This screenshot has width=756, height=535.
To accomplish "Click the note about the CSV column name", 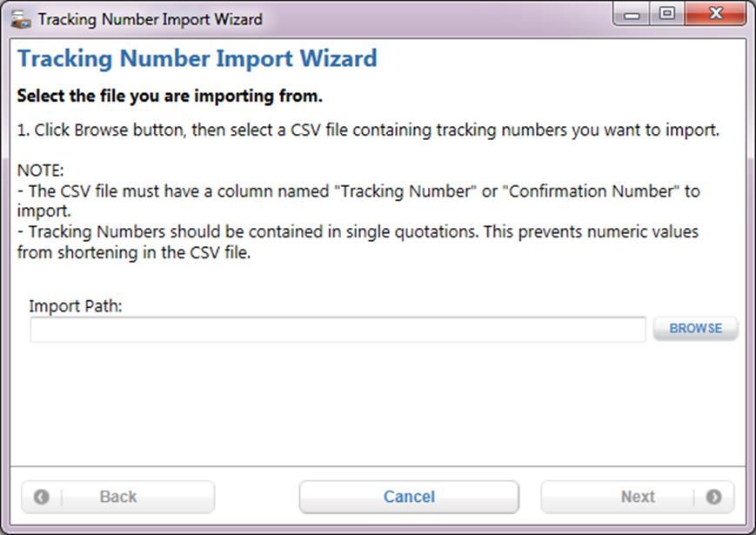I will tap(358, 201).
